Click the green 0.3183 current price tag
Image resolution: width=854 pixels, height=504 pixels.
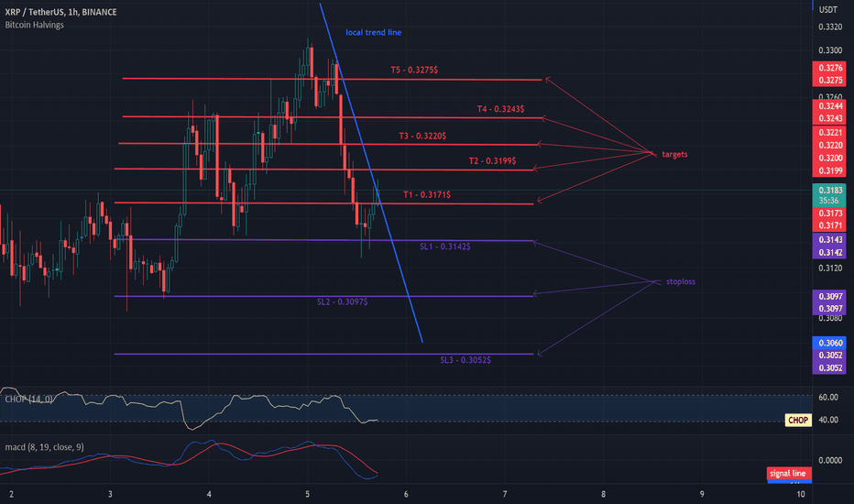(829, 191)
